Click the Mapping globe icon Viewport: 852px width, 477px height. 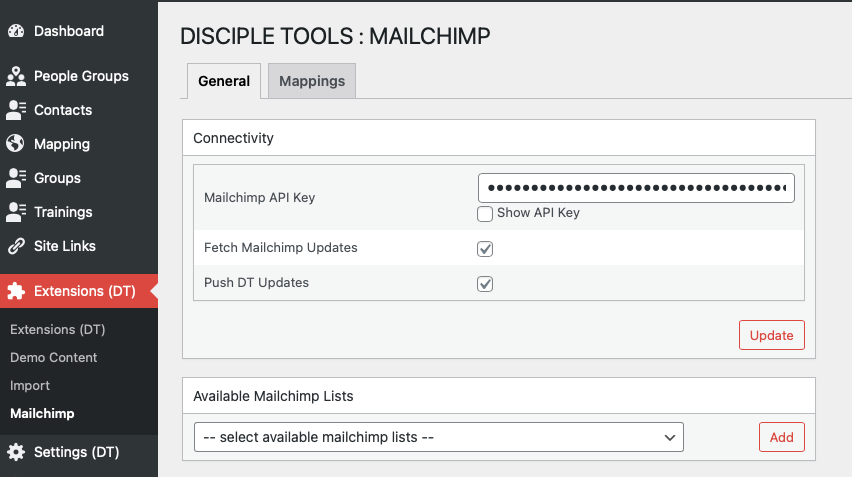pyautogui.click(x=15, y=143)
